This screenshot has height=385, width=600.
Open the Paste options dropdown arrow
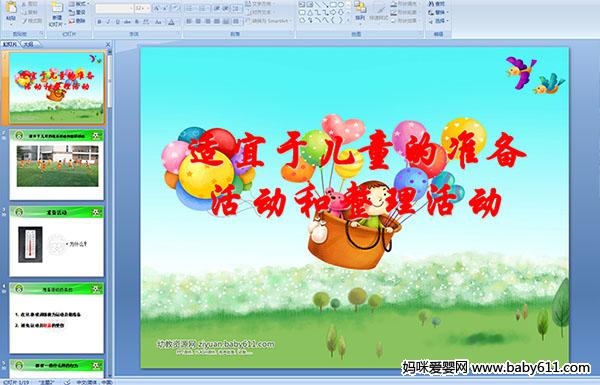(x=11, y=24)
